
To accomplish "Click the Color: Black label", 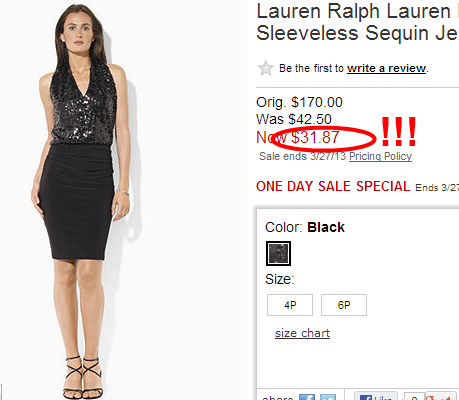I will coord(305,227).
